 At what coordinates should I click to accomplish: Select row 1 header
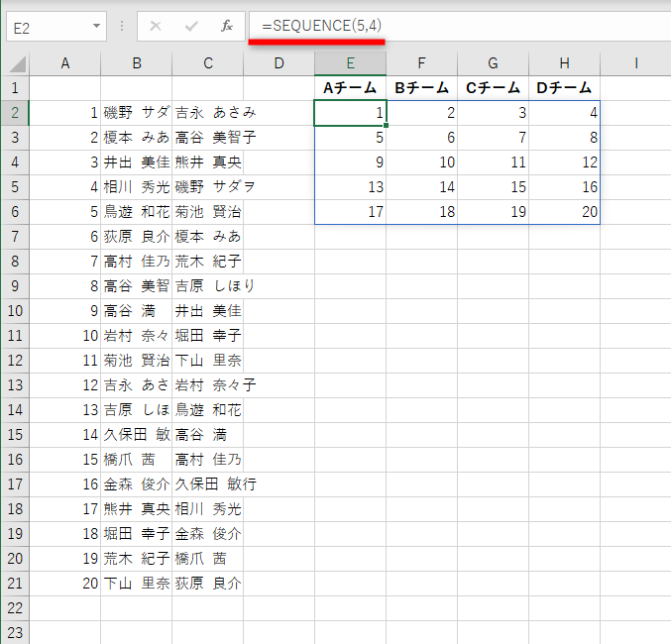(15, 88)
